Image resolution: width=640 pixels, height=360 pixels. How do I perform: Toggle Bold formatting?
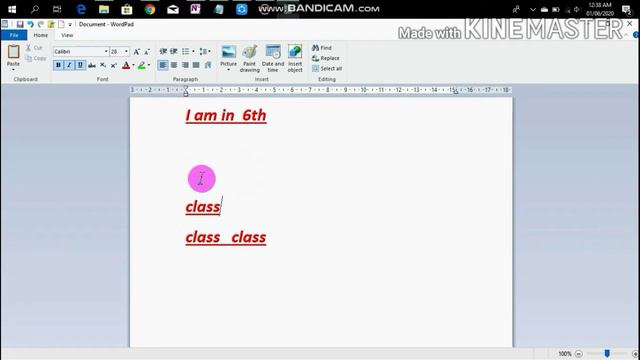pos(58,65)
